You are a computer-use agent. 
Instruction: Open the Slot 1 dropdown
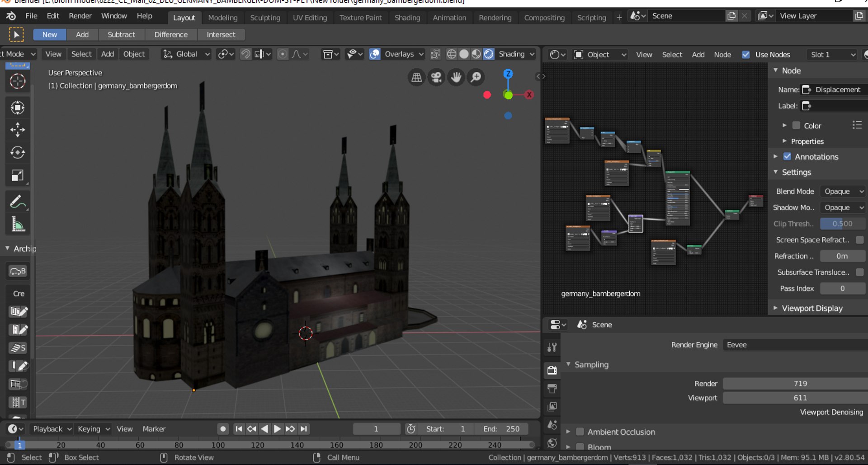pos(832,55)
